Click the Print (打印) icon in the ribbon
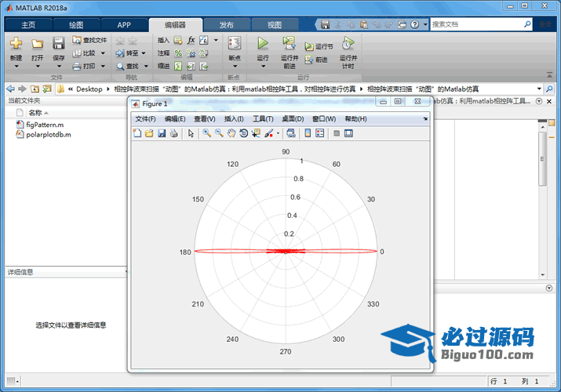Image resolution: width=561 pixels, height=392 pixels. click(77, 66)
